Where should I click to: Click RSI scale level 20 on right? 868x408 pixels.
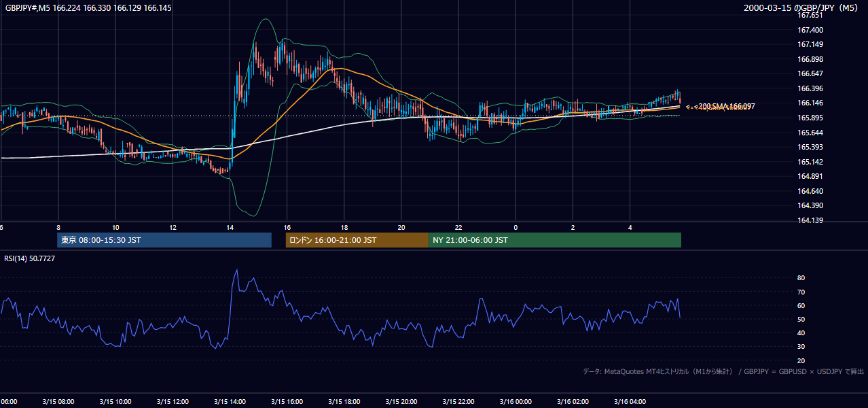(801, 360)
